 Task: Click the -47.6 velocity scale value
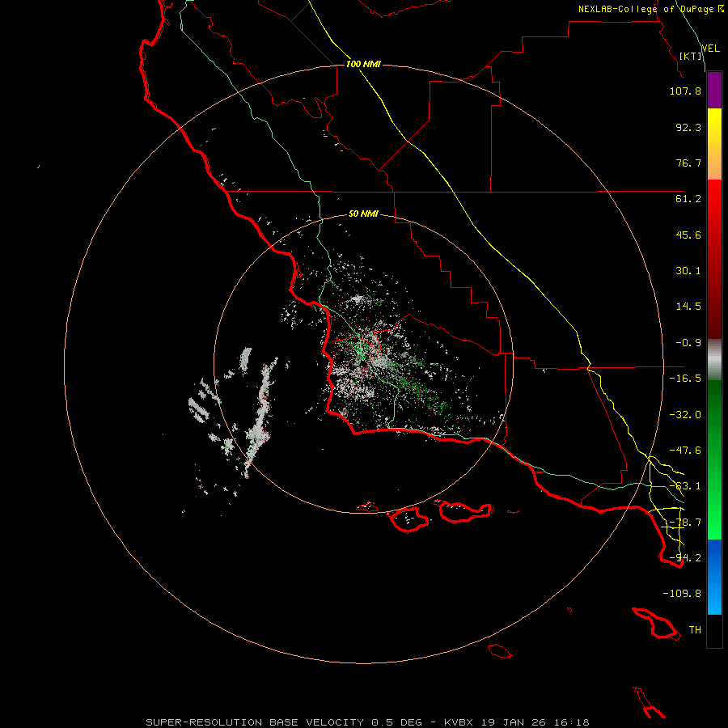pos(685,451)
